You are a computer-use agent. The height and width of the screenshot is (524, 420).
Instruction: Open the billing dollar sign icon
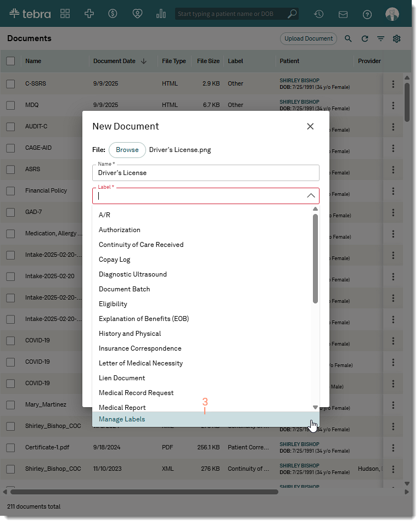[113, 14]
